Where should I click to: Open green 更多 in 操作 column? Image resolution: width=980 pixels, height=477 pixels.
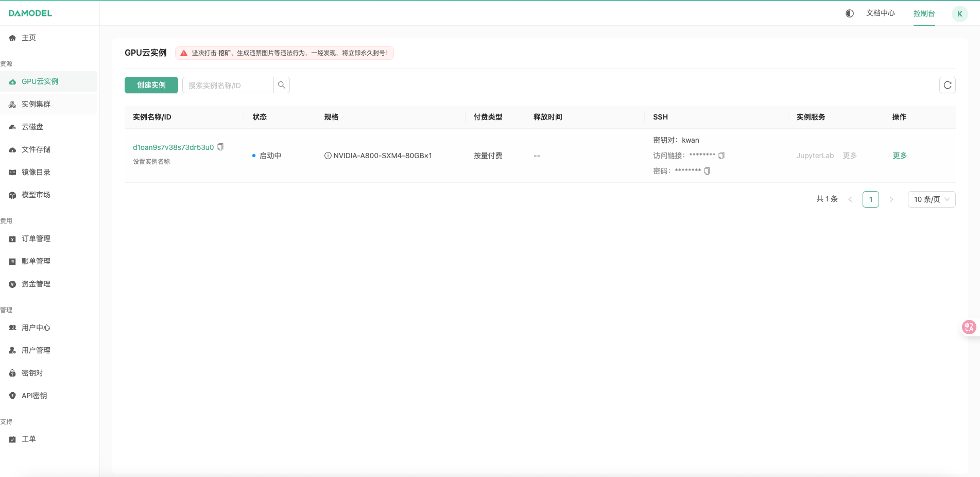[x=900, y=156]
